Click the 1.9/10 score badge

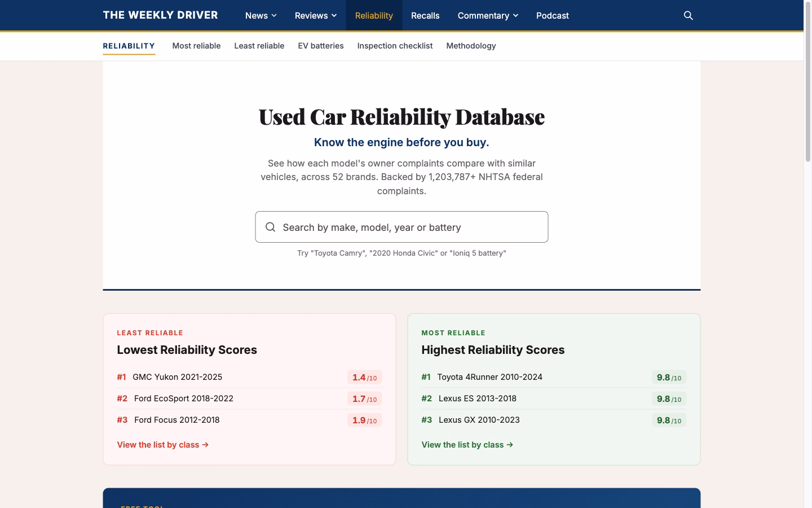click(x=364, y=421)
